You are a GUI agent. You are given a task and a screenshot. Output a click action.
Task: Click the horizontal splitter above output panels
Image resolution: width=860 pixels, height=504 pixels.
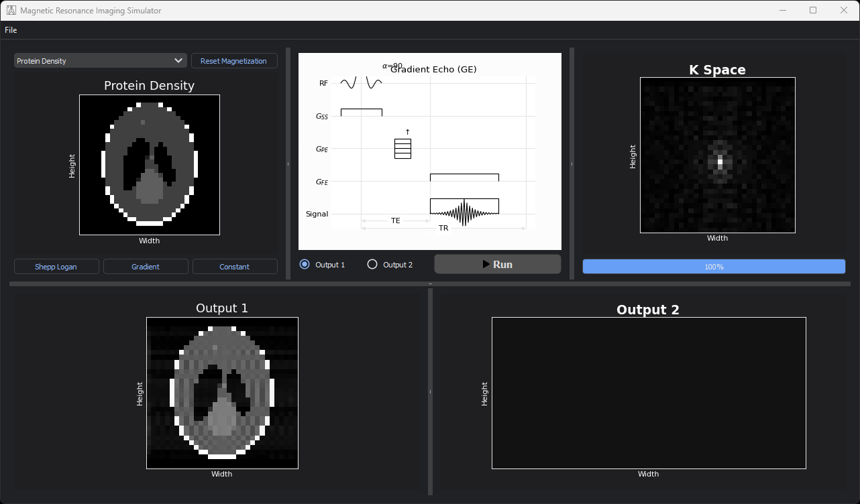pos(430,284)
